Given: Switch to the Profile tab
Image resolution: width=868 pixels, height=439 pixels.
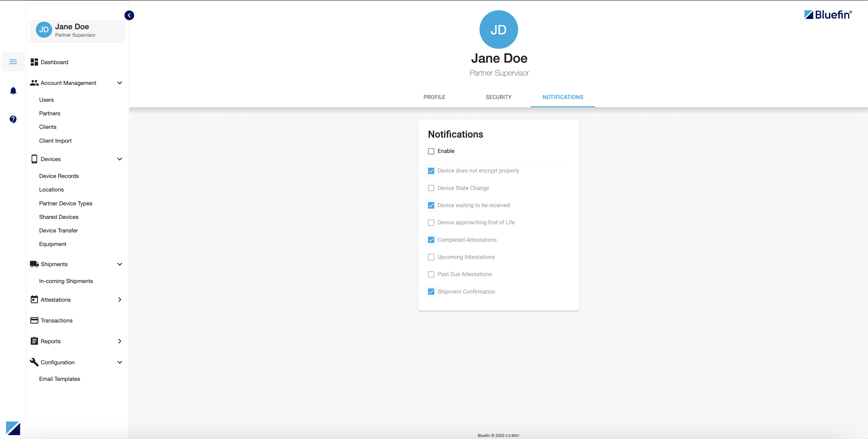Looking at the screenshot, I should pyautogui.click(x=434, y=97).
